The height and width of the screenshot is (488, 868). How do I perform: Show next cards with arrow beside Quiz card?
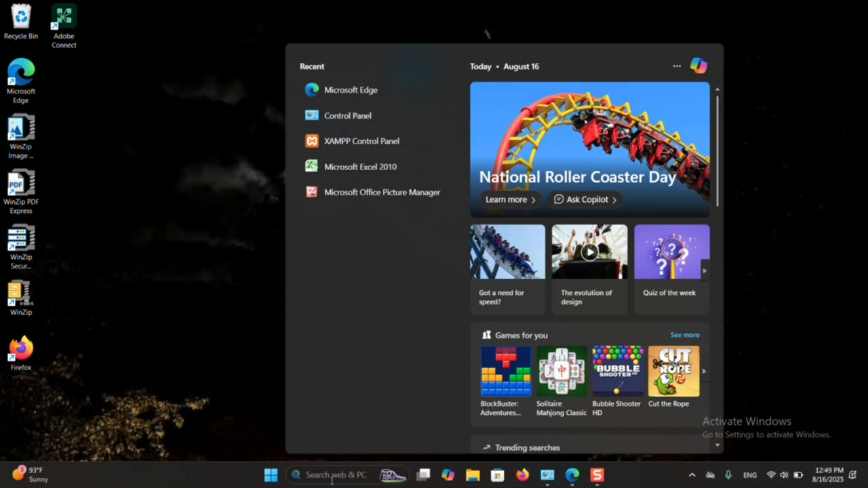pyautogui.click(x=705, y=270)
